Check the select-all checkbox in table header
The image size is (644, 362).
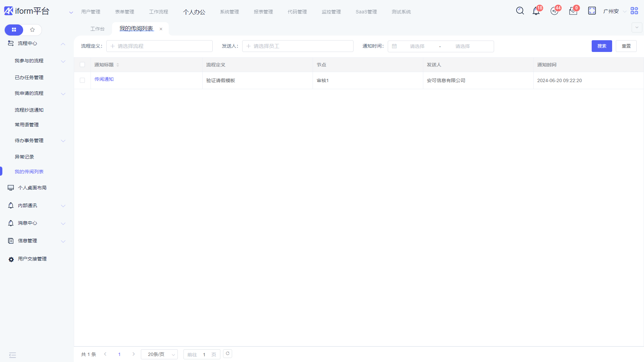click(x=82, y=65)
